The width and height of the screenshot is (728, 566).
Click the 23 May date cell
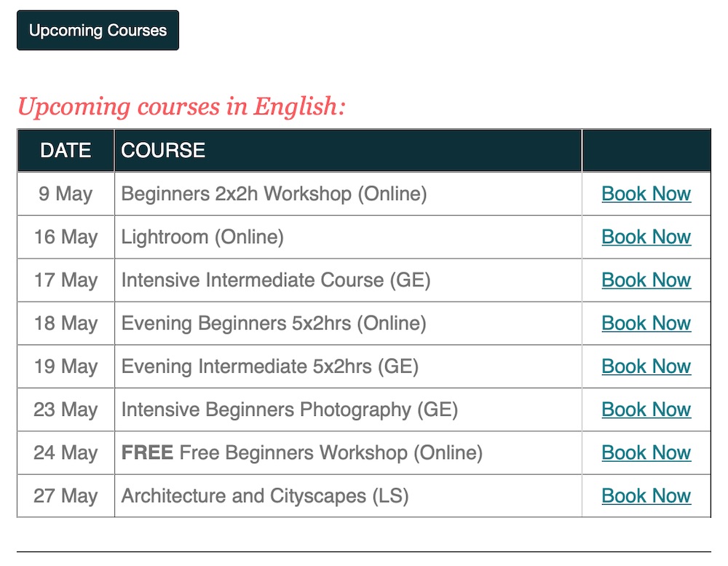pyautogui.click(x=66, y=409)
